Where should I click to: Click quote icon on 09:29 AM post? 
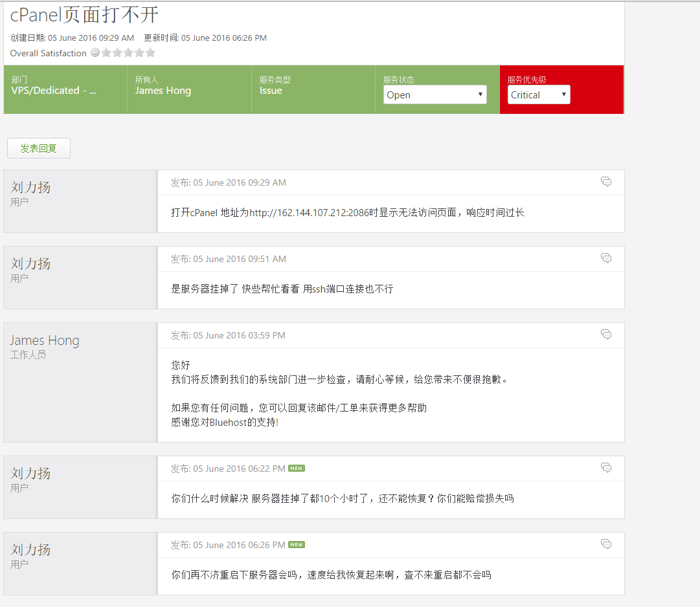coord(606,182)
